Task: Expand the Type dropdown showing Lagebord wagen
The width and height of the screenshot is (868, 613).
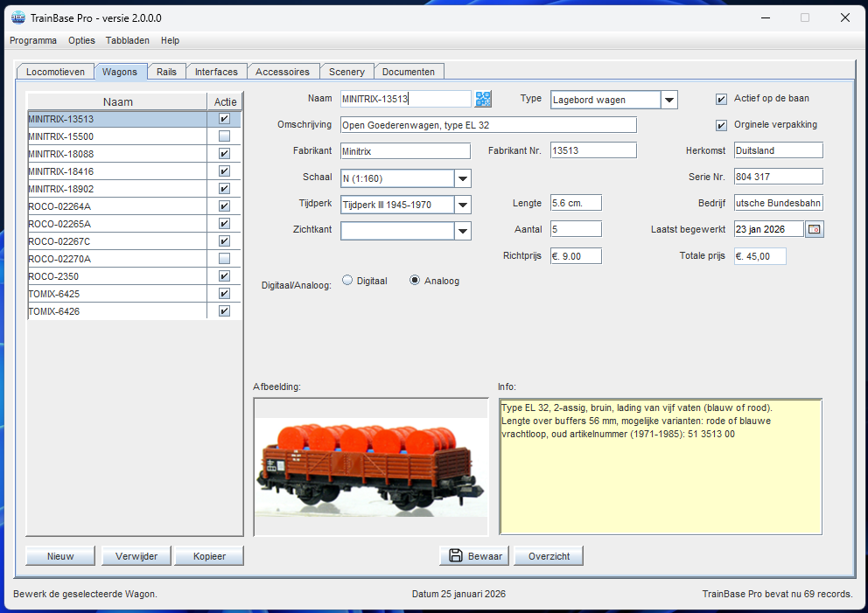Action: pos(668,100)
